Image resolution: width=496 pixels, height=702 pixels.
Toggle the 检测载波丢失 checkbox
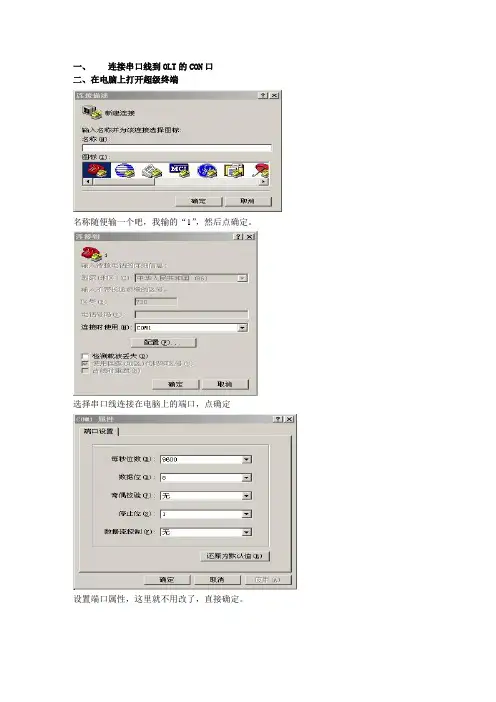pyautogui.click(x=85, y=356)
